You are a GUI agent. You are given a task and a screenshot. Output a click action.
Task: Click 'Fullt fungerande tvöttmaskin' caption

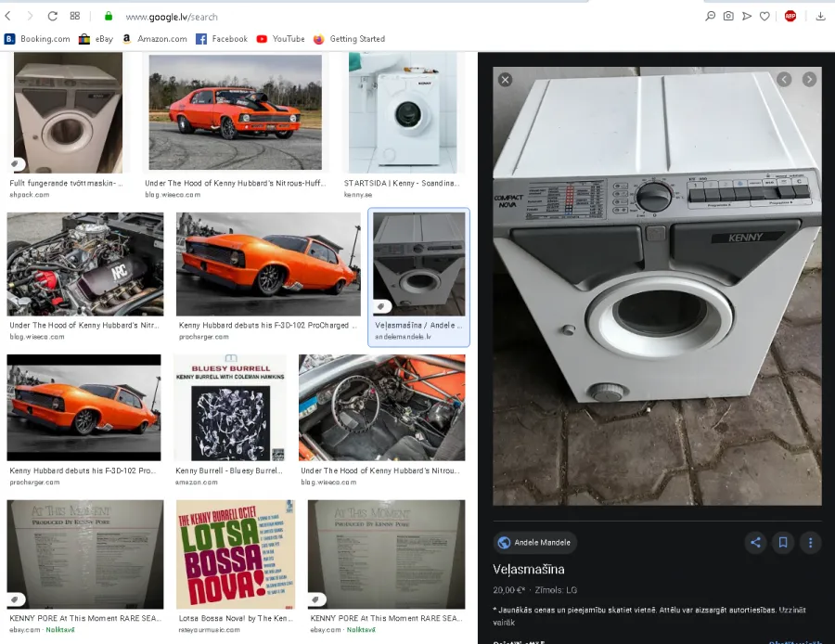coord(66,183)
